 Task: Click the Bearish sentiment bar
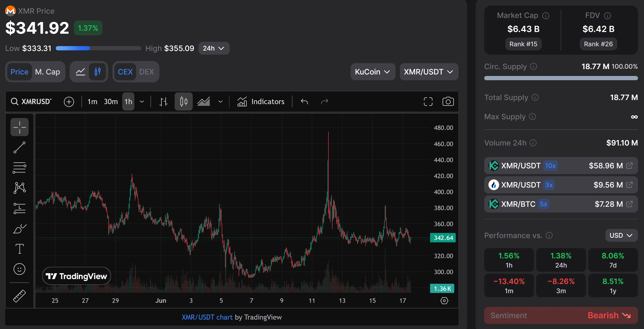[x=561, y=316]
